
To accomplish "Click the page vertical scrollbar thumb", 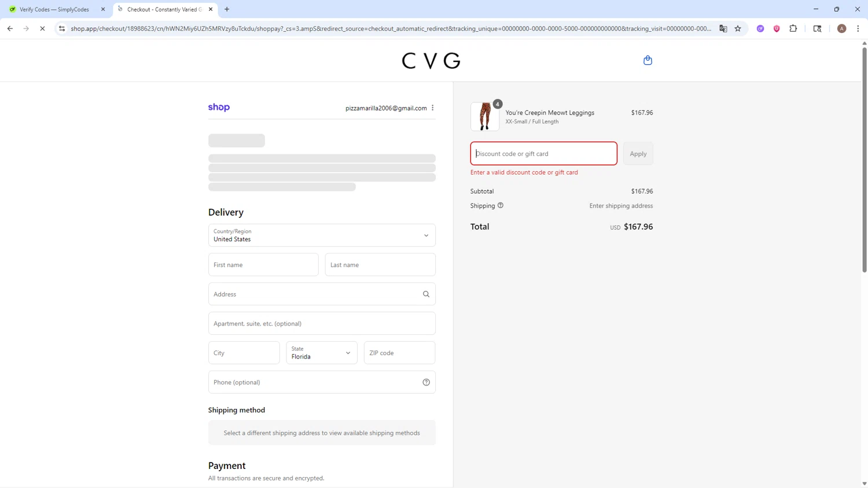I will coord(865,159).
